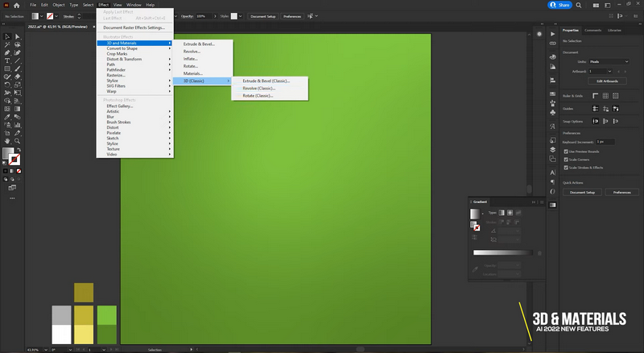The height and width of the screenshot is (353, 644).
Task: Select the Direct Selection tool
Action: coord(17,36)
